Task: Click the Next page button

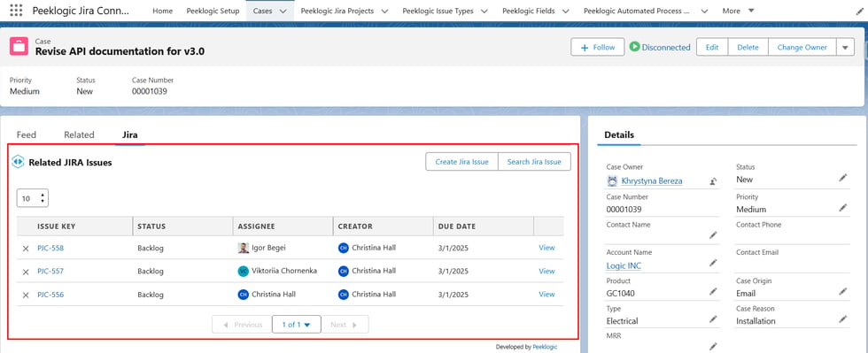Action: click(x=345, y=325)
